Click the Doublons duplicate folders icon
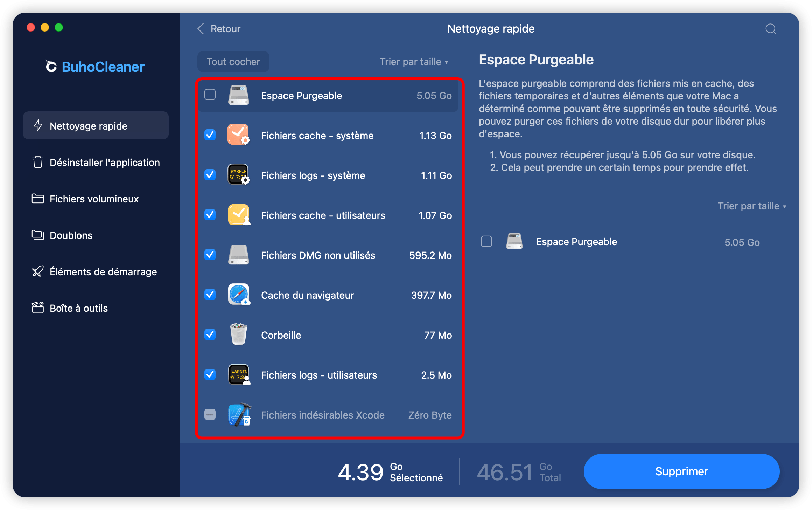This screenshot has width=812, height=510. pyautogui.click(x=38, y=235)
